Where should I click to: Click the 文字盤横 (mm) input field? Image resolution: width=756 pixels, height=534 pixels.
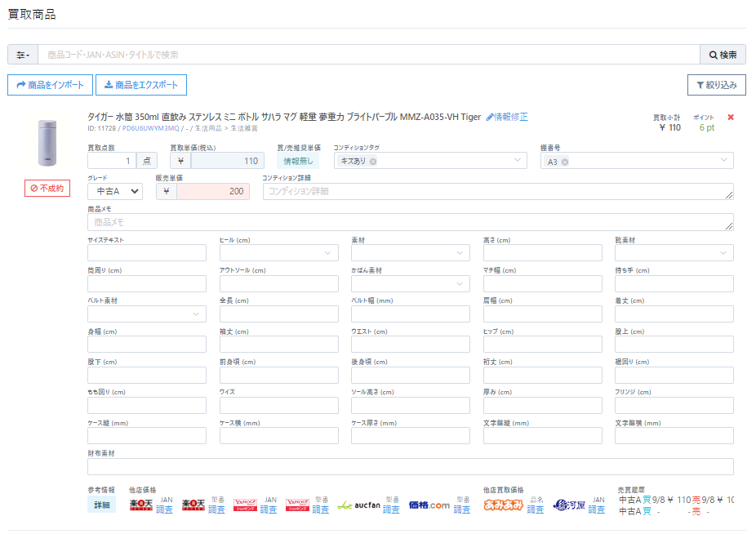pos(674,436)
